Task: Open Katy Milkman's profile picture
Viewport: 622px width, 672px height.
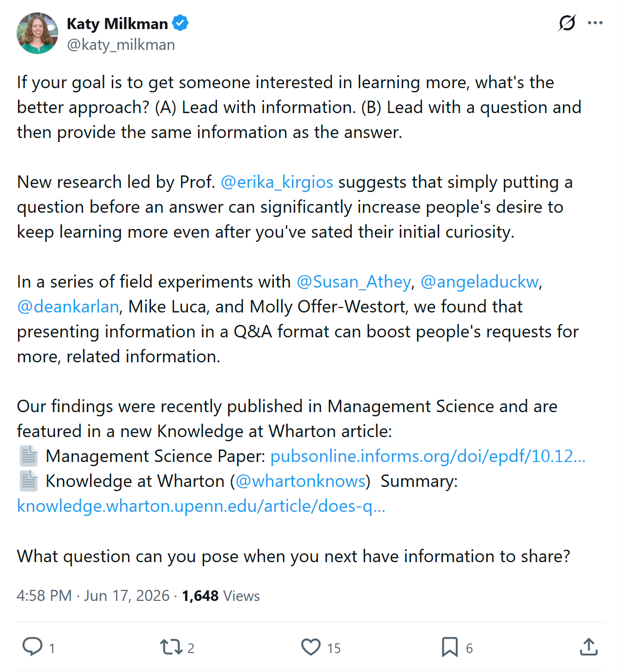Action: (37, 33)
